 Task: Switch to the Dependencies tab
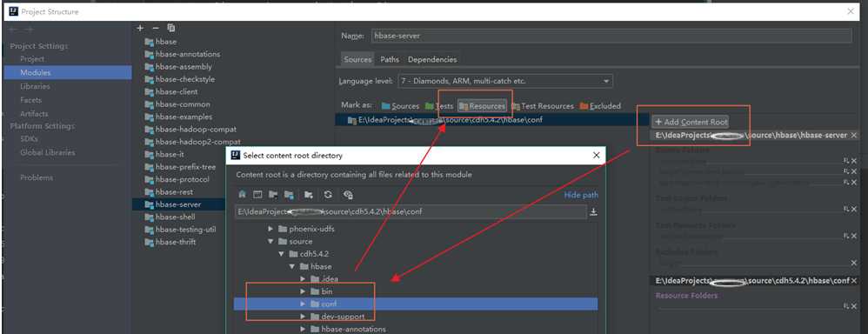coord(432,59)
